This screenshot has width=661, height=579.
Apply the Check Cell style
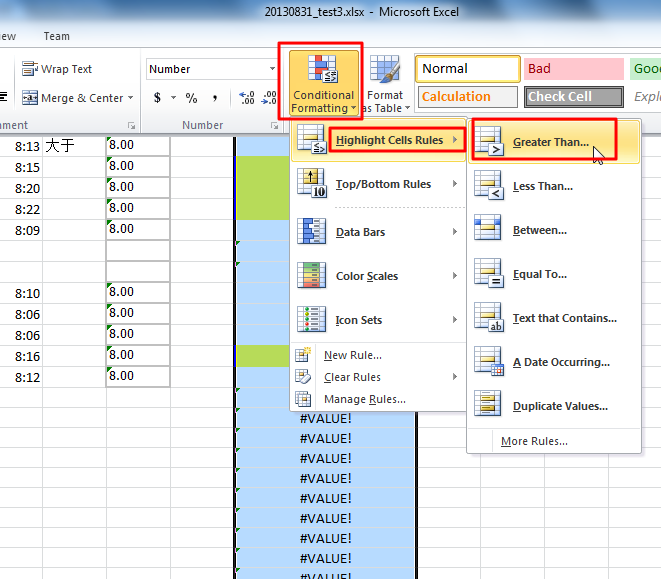(574, 97)
